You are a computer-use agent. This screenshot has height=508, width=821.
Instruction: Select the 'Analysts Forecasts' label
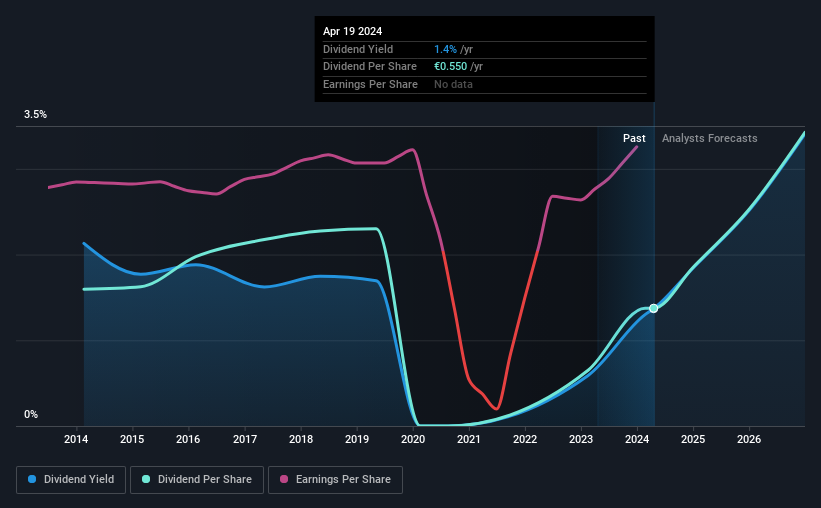click(x=709, y=138)
